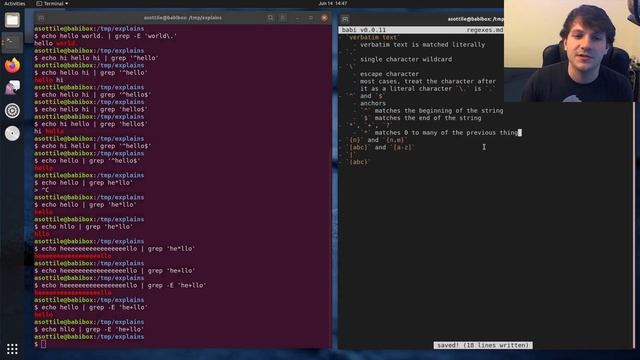Screen dimensions: 640x360
Task: Launch Firefox from the dock
Action: [12, 65]
